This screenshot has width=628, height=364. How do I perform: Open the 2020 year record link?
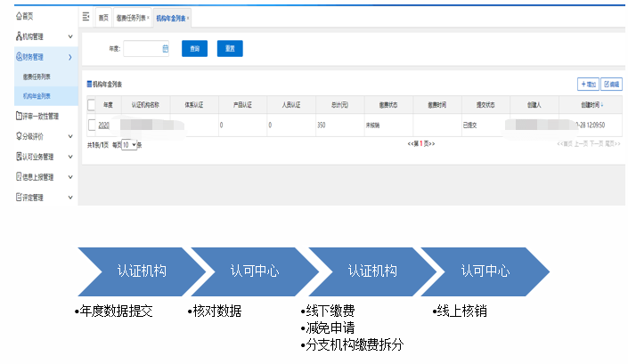point(103,125)
